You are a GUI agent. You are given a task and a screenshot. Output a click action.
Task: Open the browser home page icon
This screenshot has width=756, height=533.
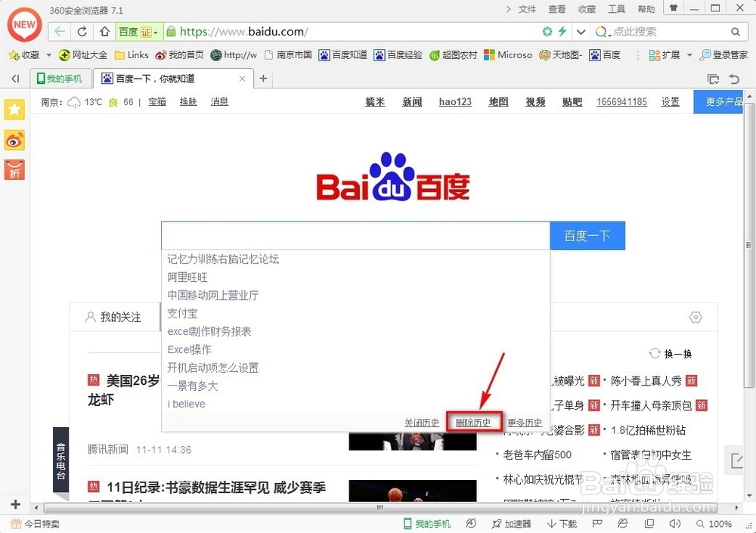(104, 32)
